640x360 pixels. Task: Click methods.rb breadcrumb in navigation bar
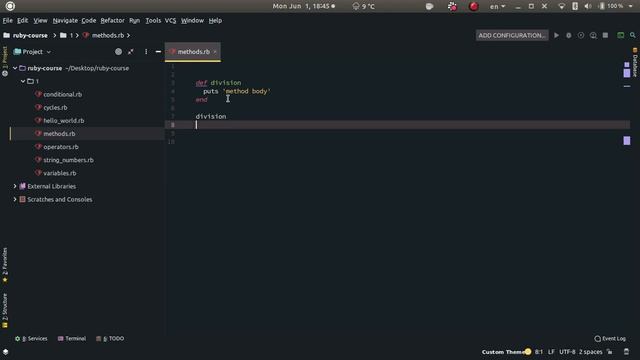[x=108, y=36]
